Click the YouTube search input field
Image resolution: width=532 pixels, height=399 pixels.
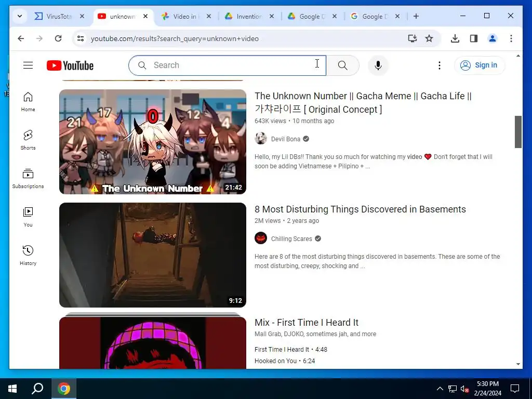pos(228,65)
